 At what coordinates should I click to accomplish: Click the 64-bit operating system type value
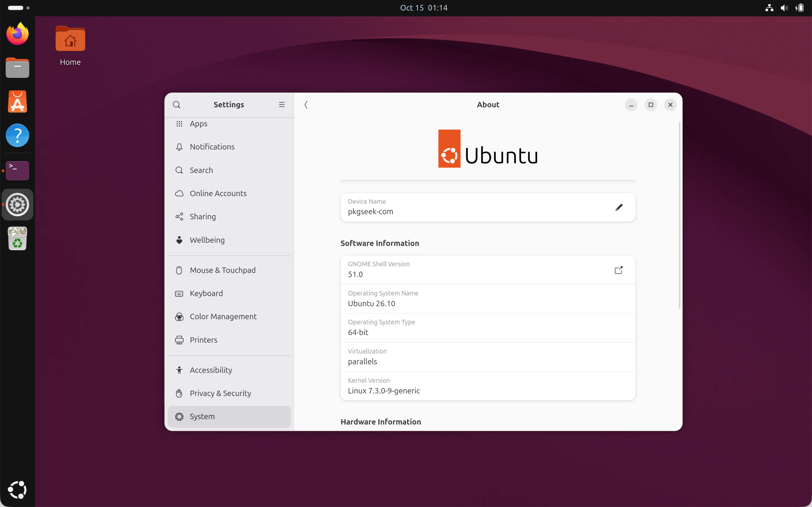pyautogui.click(x=358, y=332)
